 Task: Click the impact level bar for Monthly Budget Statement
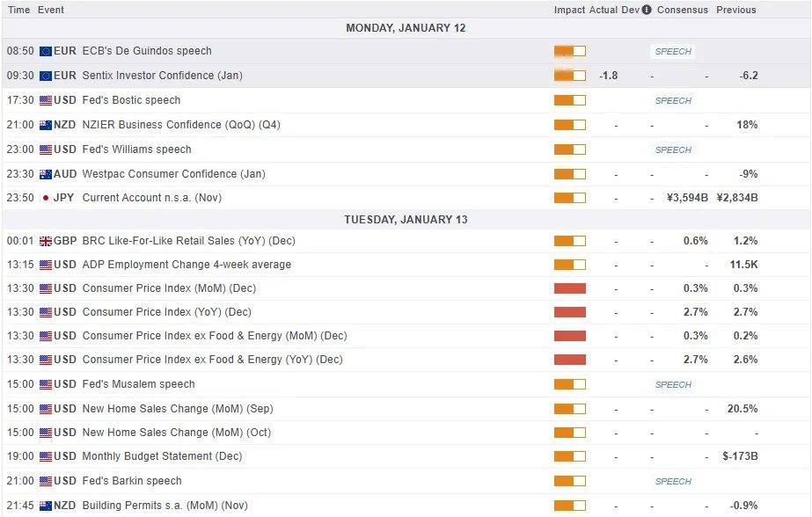coord(568,456)
